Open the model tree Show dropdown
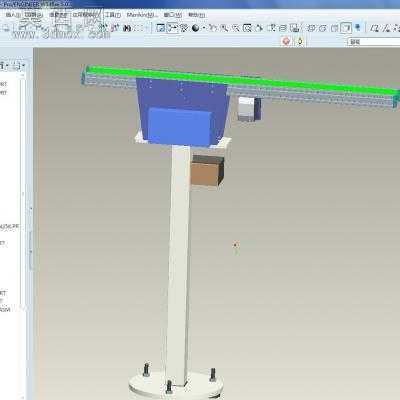The width and height of the screenshot is (400, 400). (4, 66)
